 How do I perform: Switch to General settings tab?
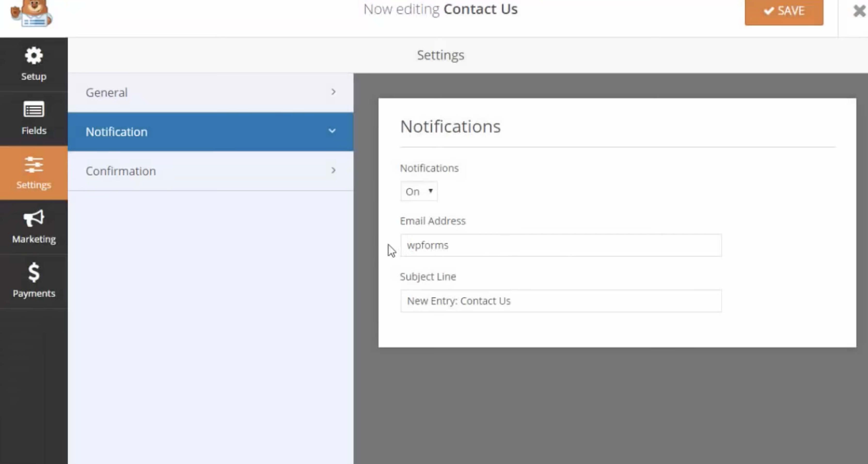106,92
